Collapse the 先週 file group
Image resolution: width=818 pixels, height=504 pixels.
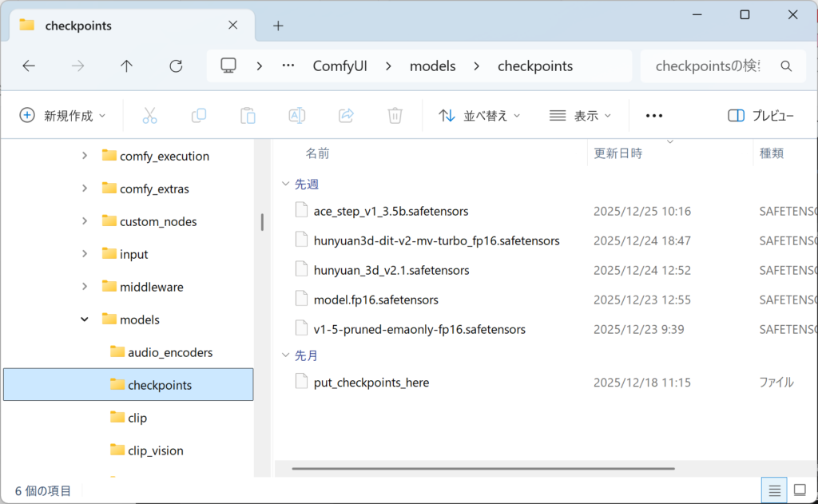[285, 184]
